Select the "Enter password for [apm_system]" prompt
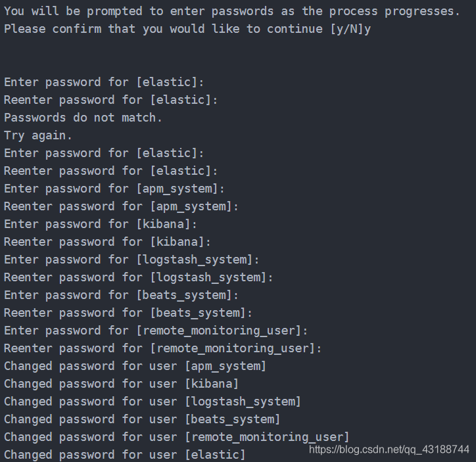This screenshot has width=476, height=462. point(114,189)
